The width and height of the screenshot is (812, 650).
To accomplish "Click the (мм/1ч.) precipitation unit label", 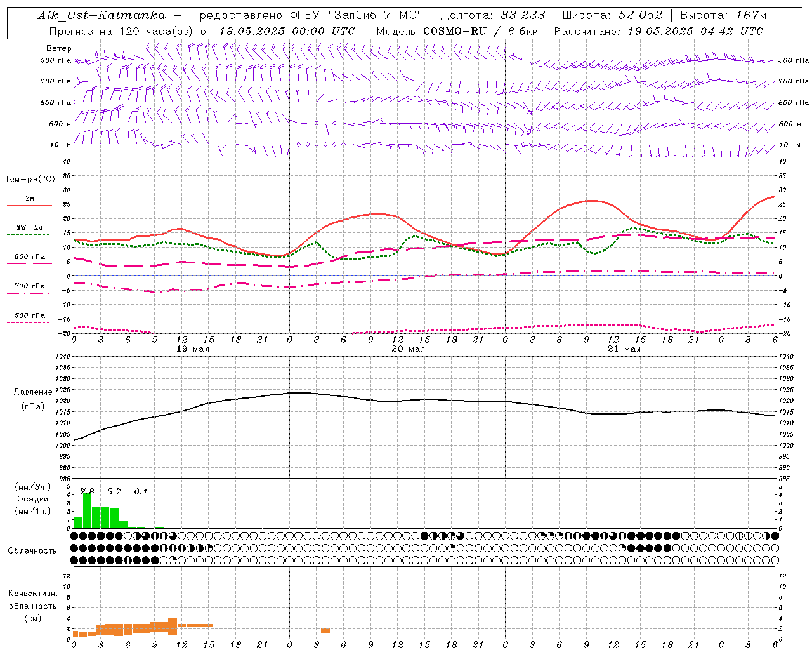I will [x=32, y=511].
